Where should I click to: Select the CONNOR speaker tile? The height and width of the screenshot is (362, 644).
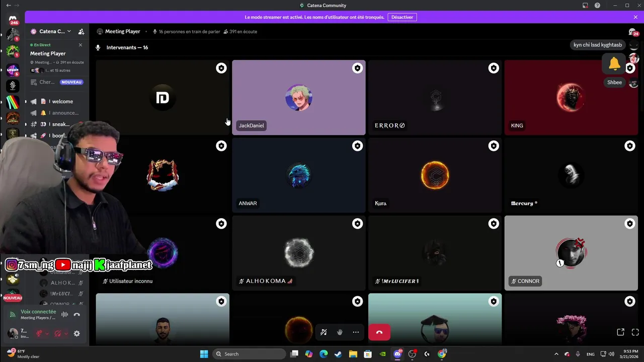pyautogui.click(x=571, y=253)
